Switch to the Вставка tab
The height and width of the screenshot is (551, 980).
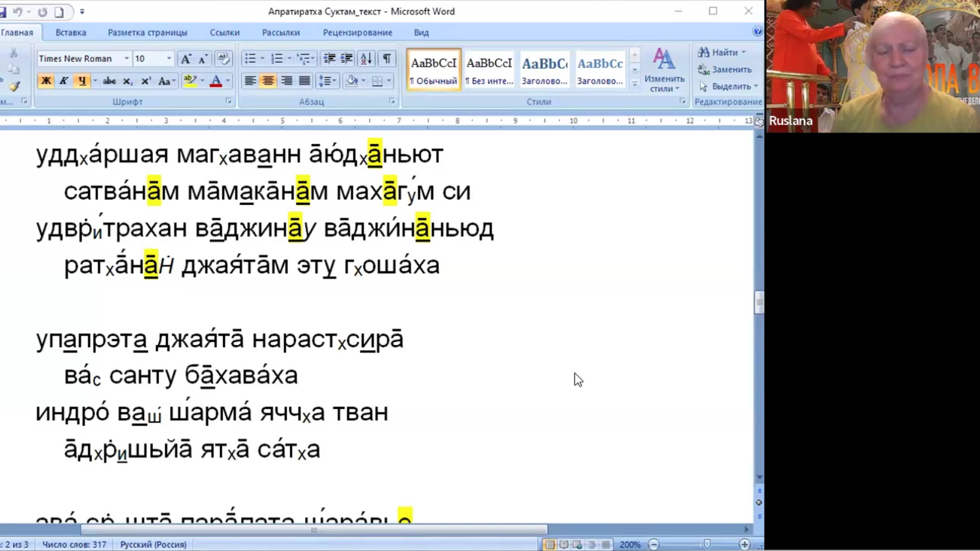[x=71, y=33]
